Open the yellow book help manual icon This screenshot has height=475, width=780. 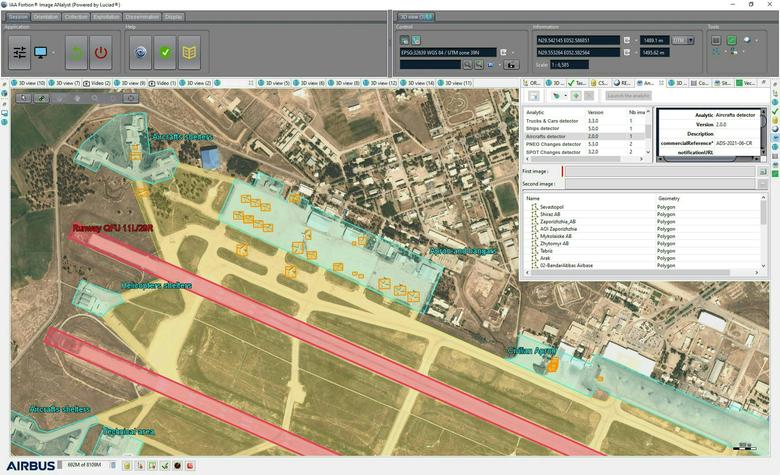pyautogui.click(x=190, y=52)
